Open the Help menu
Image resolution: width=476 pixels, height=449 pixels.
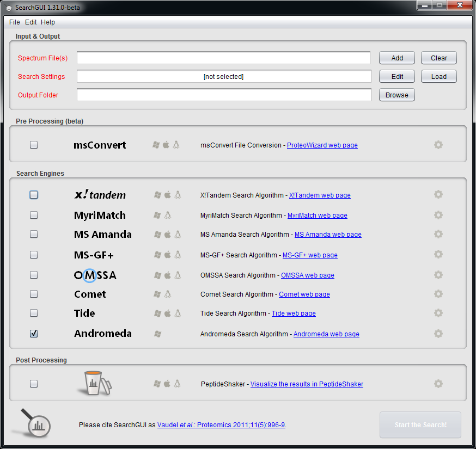(x=48, y=22)
